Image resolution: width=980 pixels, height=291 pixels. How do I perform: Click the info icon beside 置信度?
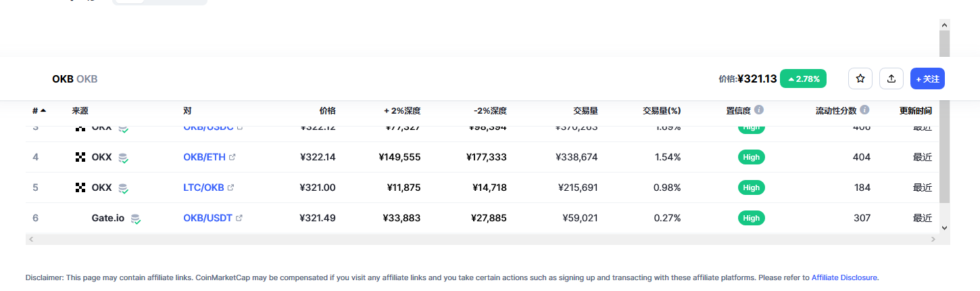(x=759, y=110)
